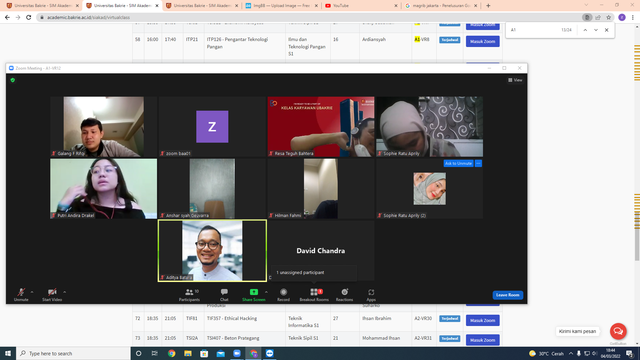The image size is (640, 360).
Task: Click the green encryption shield icon
Action: coord(13,80)
